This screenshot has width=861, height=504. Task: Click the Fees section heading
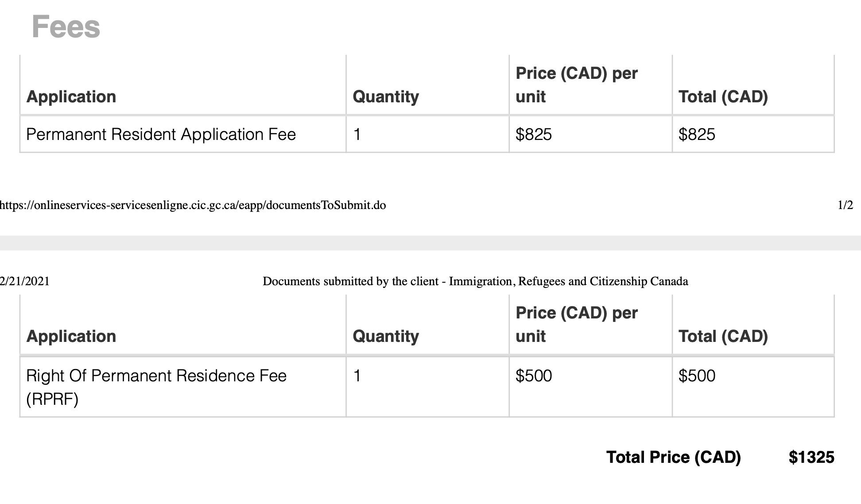coord(66,27)
